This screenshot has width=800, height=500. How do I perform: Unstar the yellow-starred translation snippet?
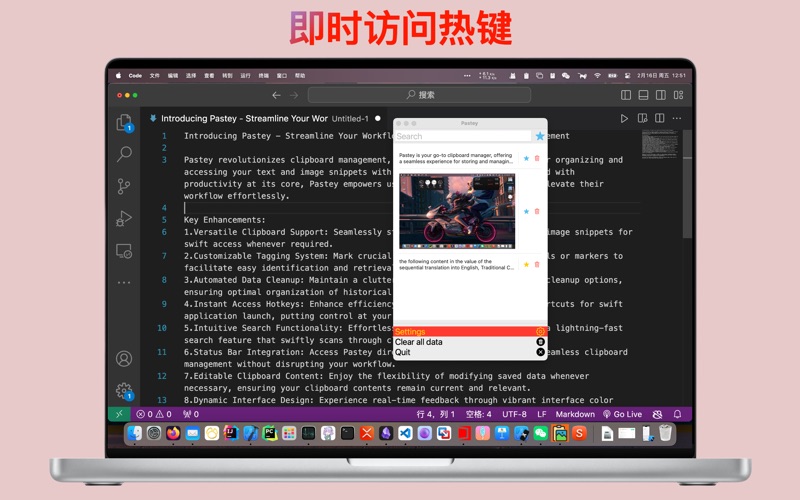coord(527,265)
